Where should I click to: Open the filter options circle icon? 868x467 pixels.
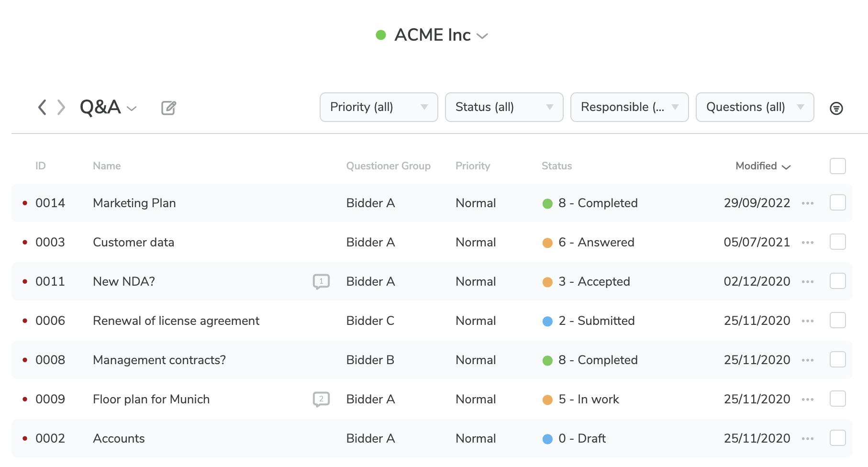pyautogui.click(x=836, y=109)
